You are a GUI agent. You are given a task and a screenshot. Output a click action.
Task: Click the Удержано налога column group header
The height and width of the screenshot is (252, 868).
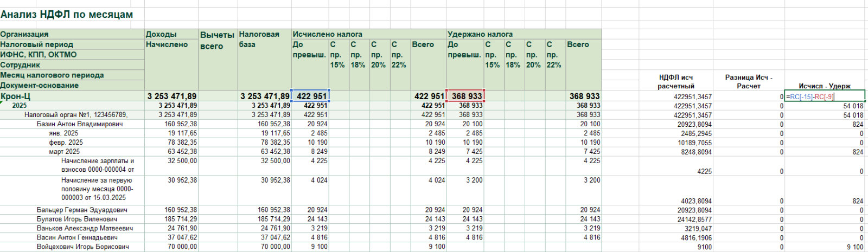[480, 34]
